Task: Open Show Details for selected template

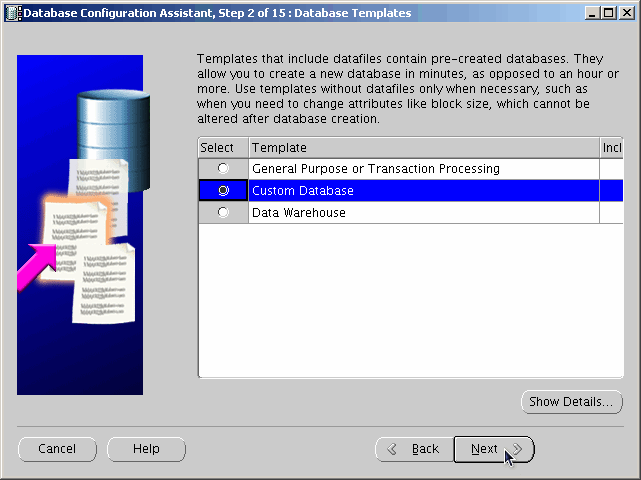Action: [x=571, y=402]
